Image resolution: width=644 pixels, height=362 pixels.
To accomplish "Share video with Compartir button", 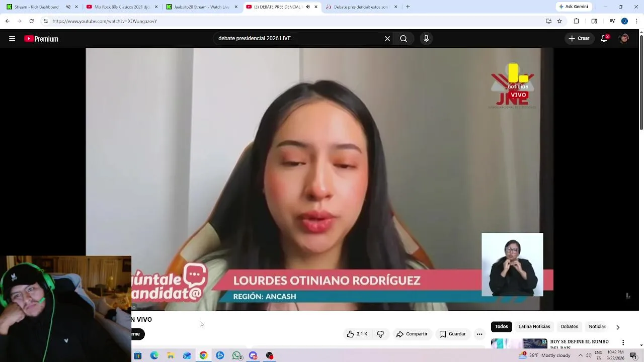I will tap(412, 334).
